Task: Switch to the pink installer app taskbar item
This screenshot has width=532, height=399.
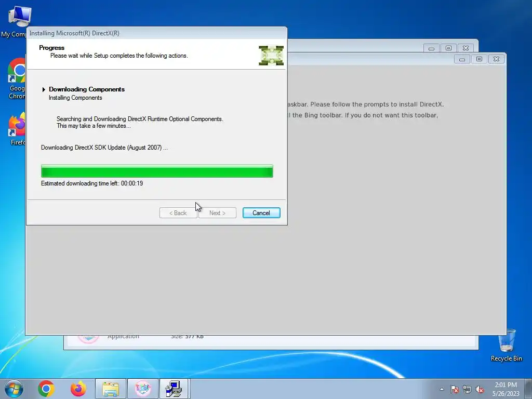Action: click(143, 389)
